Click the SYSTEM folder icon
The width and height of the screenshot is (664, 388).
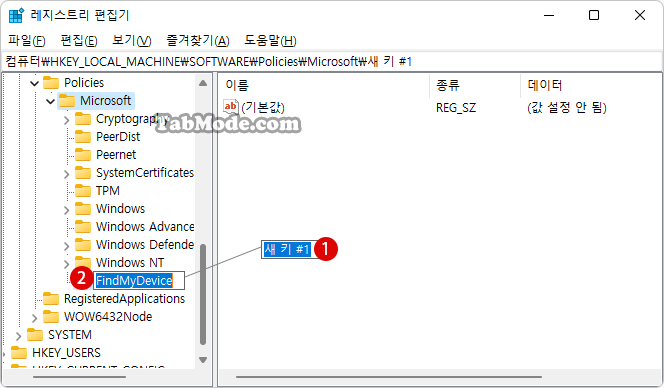pyautogui.click(x=35, y=335)
